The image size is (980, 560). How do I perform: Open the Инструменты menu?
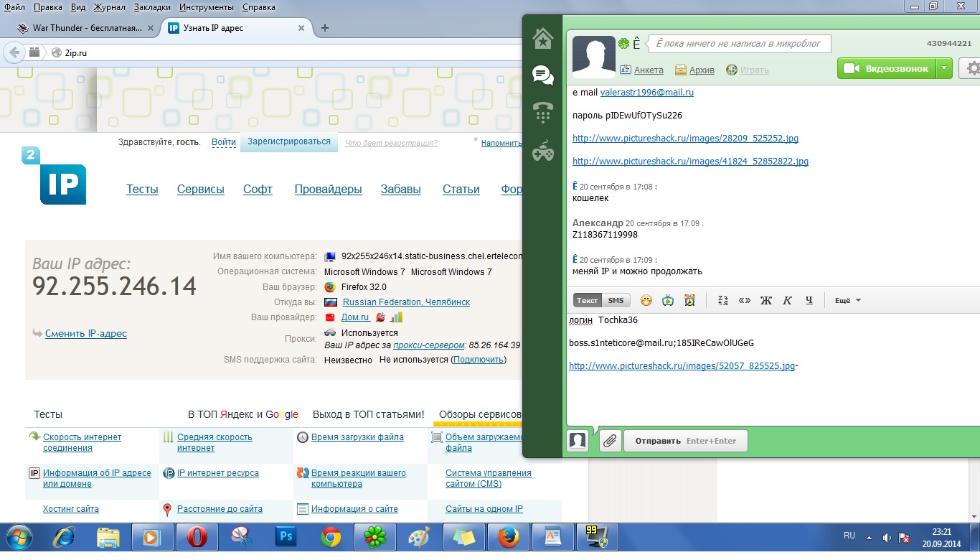pyautogui.click(x=207, y=7)
